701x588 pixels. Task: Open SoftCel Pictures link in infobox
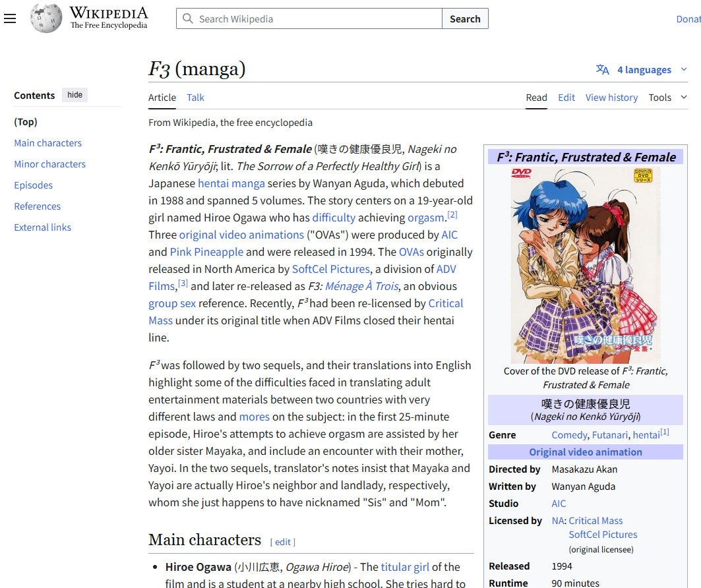tap(603, 535)
